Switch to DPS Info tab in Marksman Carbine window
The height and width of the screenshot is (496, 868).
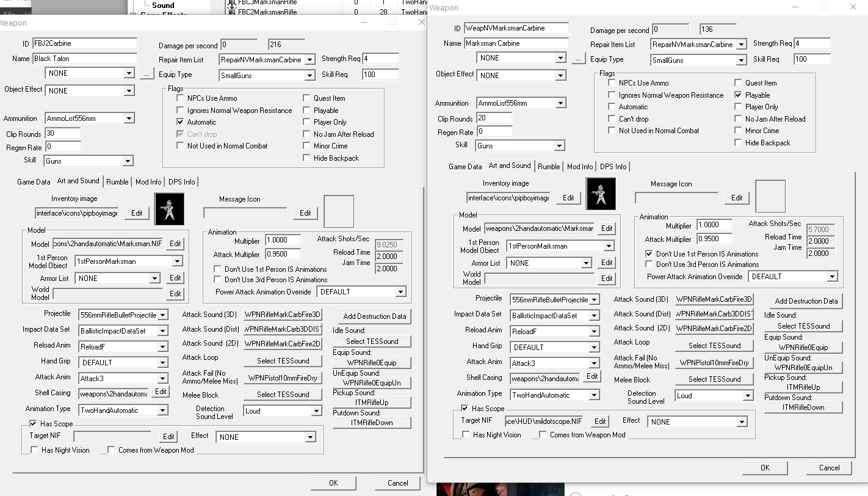tap(613, 167)
